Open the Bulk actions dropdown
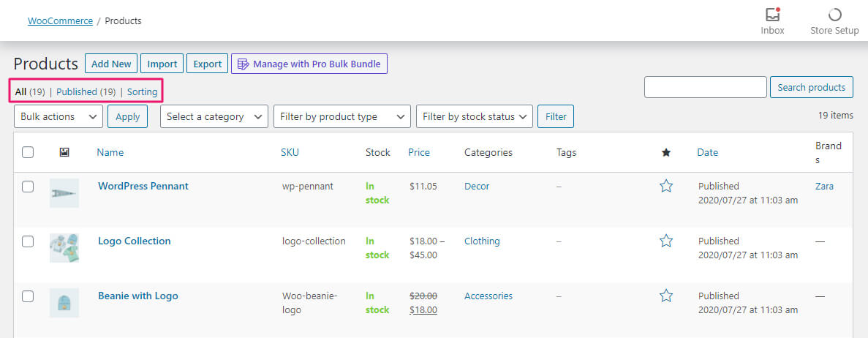 (x=59, y=116)
